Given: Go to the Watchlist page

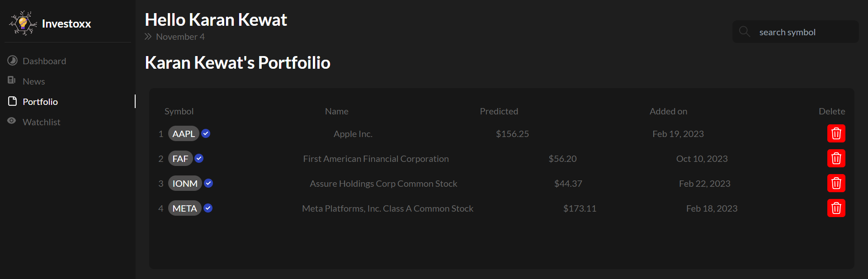Looking at the screenshot, I should (41, 122).
